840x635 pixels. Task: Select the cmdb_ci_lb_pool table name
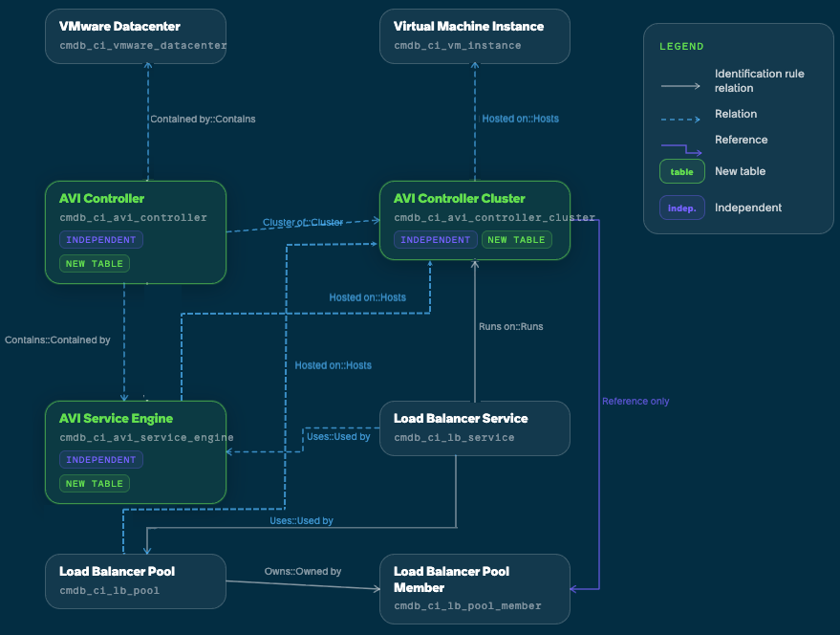(x=109, y=590)
